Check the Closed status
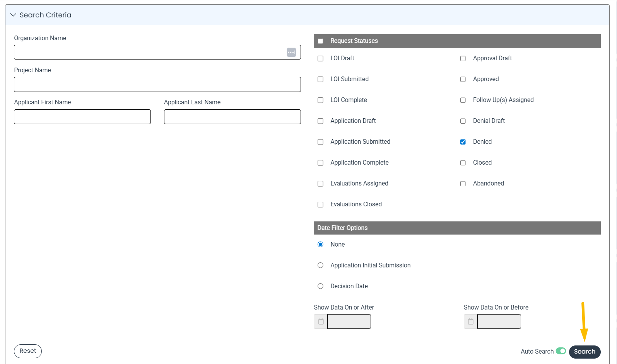The image size is (617, 364). tap(463, 163)
